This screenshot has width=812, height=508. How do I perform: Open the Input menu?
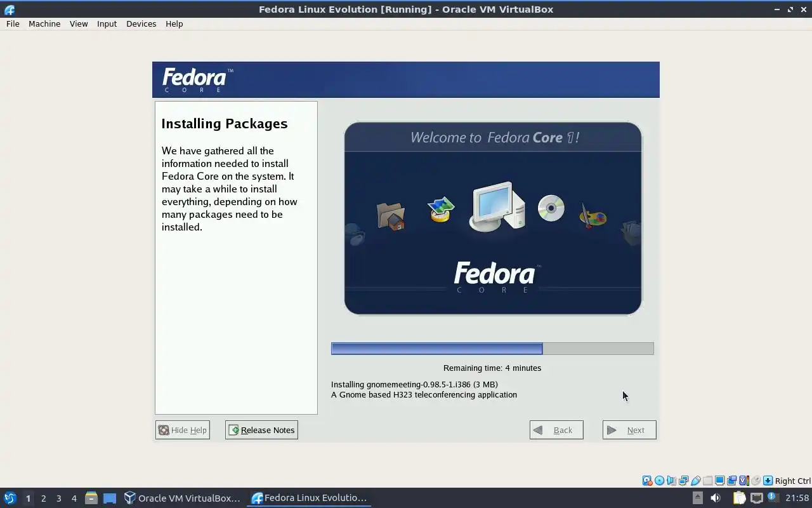click(107, 23)
